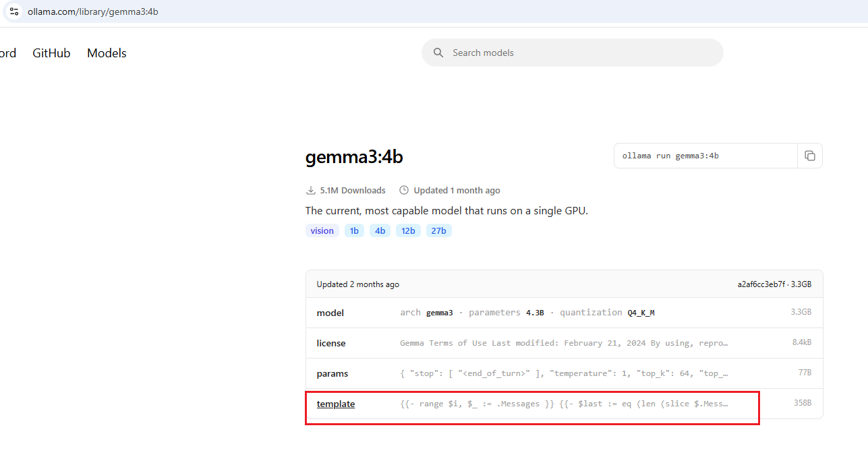Click the magnifier icon in search box
This screenshot has height=467, width=868.
tap(438, 53)
